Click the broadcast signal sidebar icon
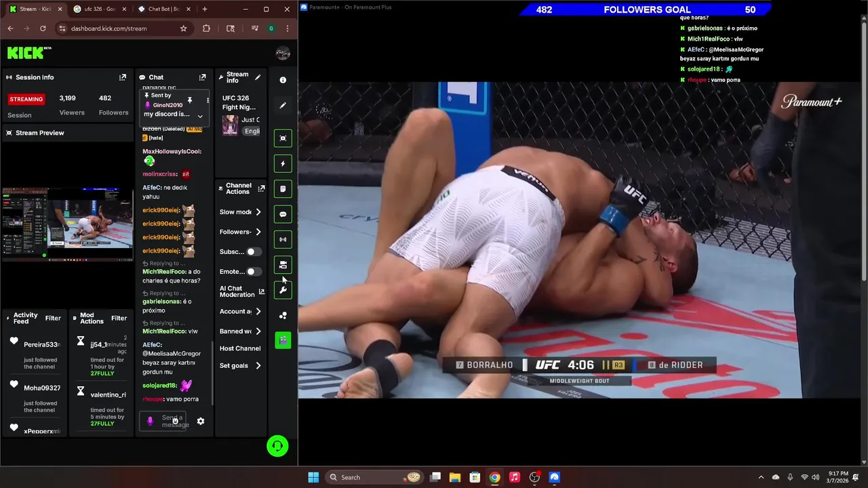The image size is (868, 488). 283,239
